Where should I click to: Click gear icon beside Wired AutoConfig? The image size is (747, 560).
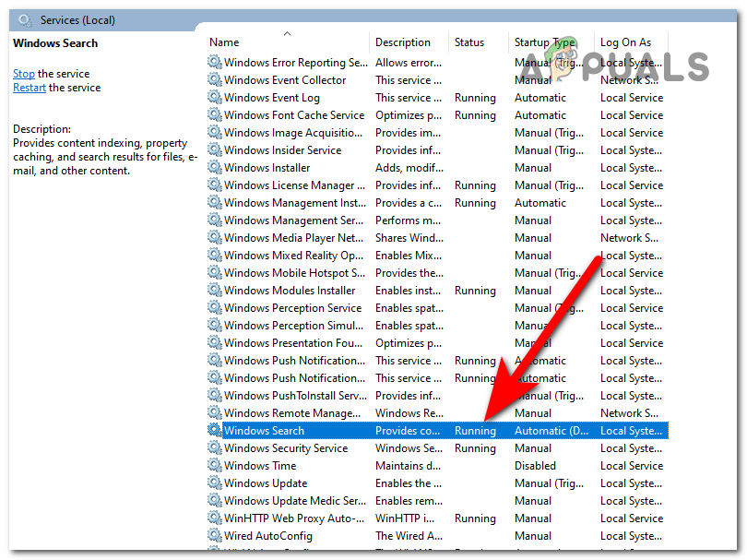pyautogui.click(x=215, y=535)
